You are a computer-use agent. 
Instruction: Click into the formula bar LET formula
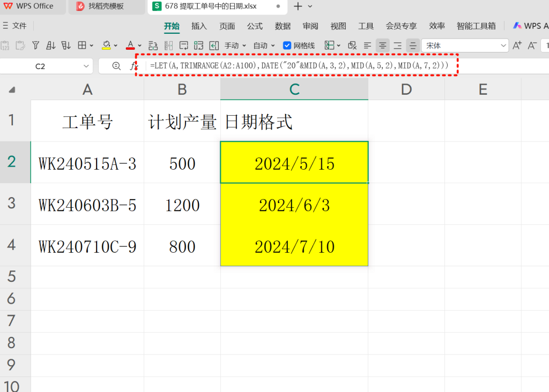(x=299, y=65)
